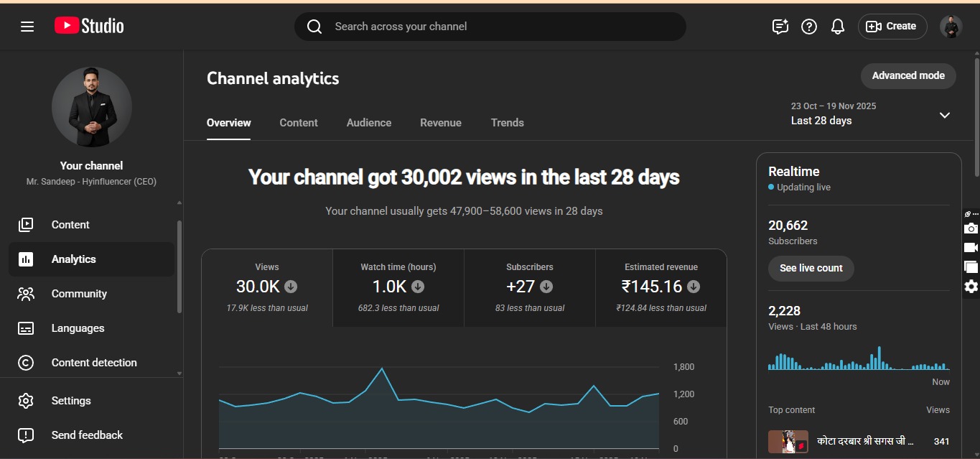Open the hamburger navigation menu
Image resolution: width=980 pixels, height=459 pixels.
(27, 27)
